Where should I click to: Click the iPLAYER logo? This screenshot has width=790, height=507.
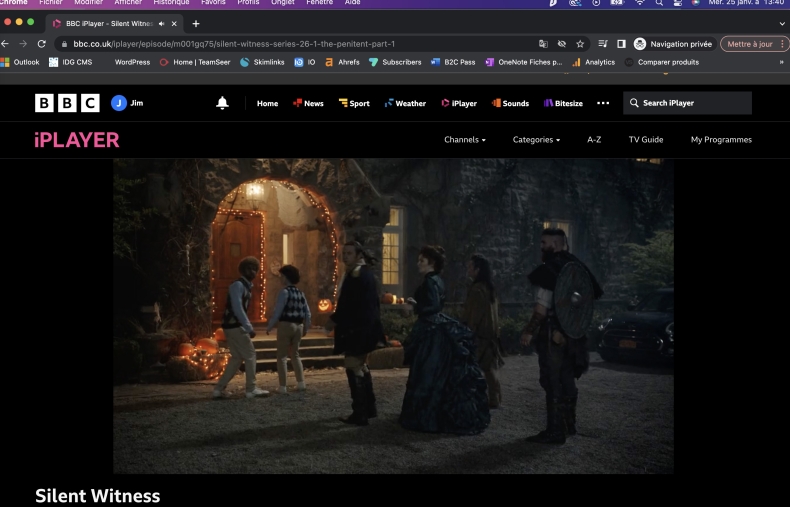pos(77,140)
